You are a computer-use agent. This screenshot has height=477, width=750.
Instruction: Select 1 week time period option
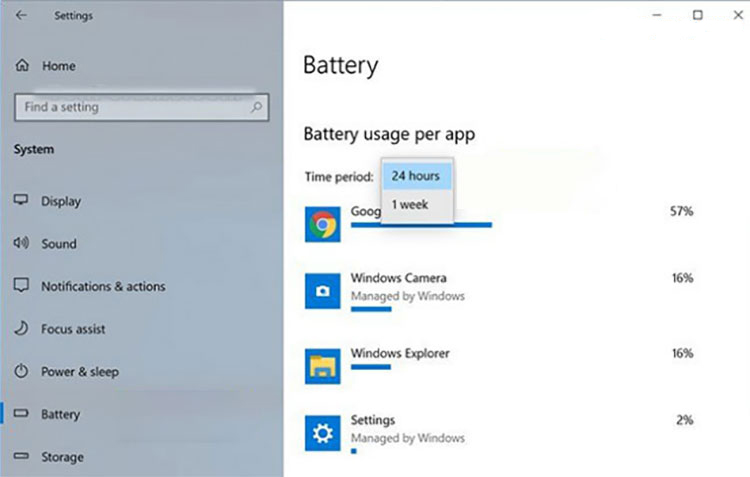click(417, 205)
